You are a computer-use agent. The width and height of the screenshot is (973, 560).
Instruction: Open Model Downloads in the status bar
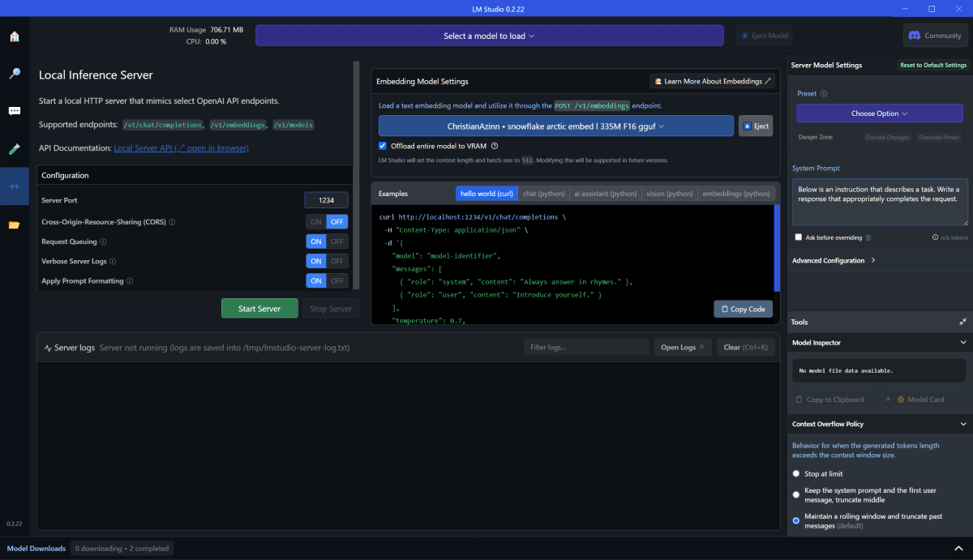click(36, 549)
